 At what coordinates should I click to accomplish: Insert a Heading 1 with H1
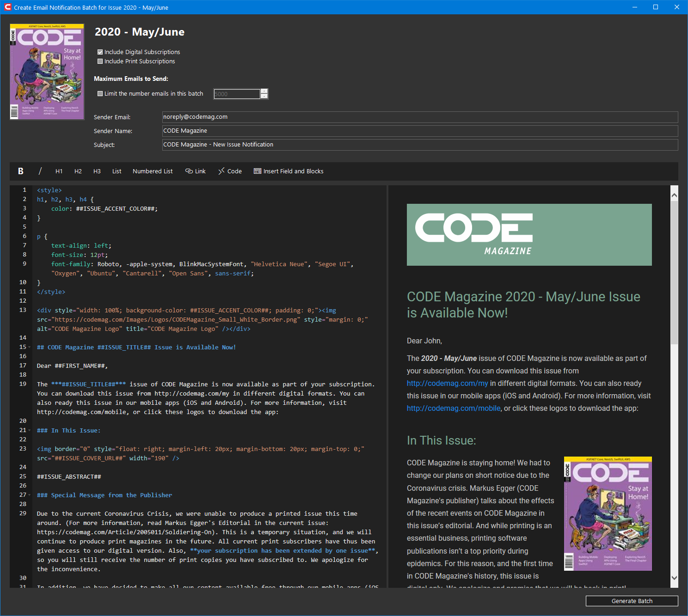pos(59,171)
